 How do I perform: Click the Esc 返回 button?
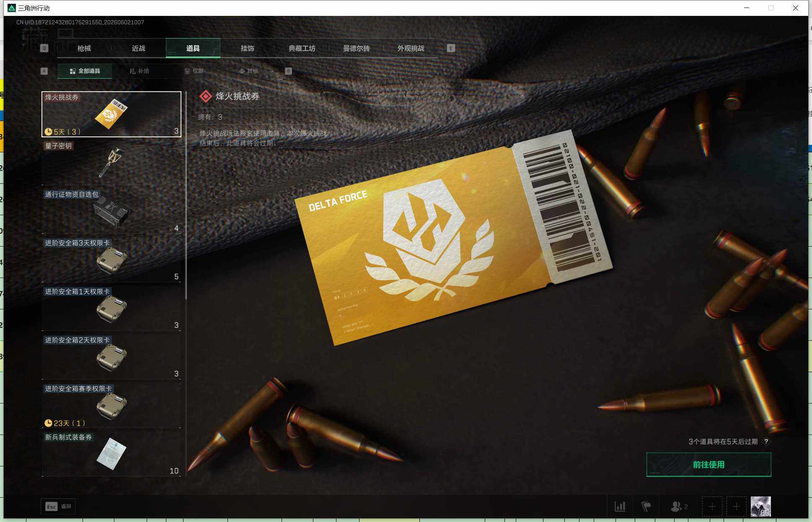[x=58, y=507]
